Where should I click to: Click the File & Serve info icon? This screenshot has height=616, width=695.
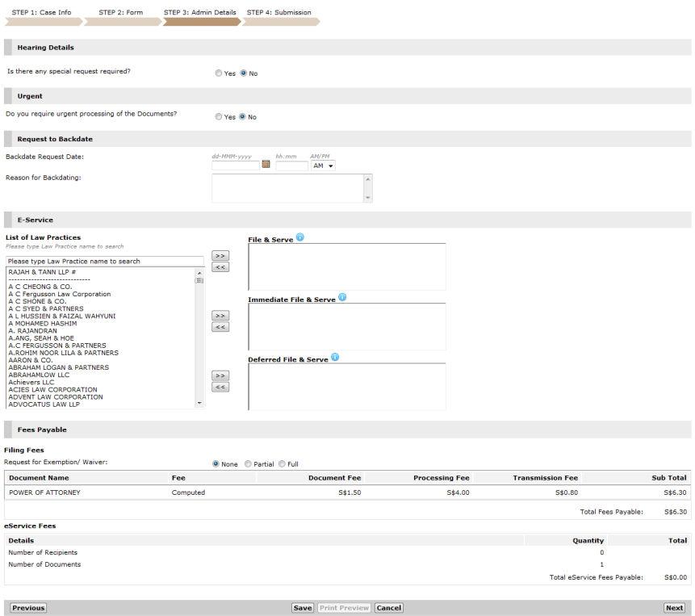(299, 237)
